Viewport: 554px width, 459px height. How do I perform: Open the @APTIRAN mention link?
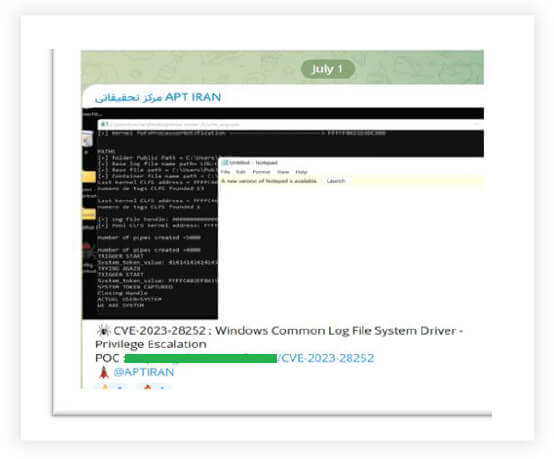click(x=144, y=372)
